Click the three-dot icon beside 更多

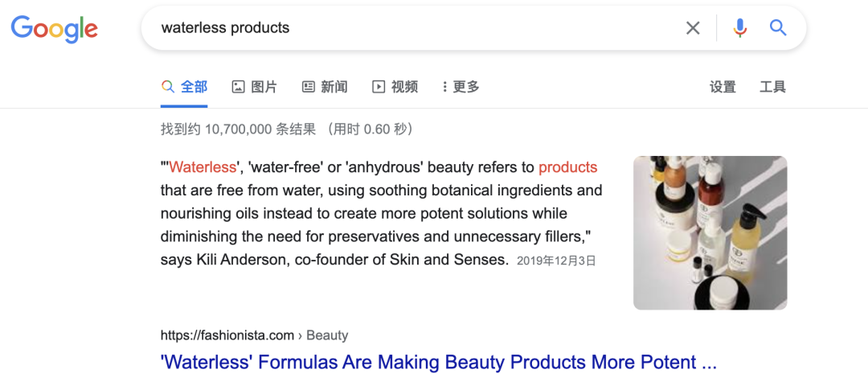click(x=444, y=87)
